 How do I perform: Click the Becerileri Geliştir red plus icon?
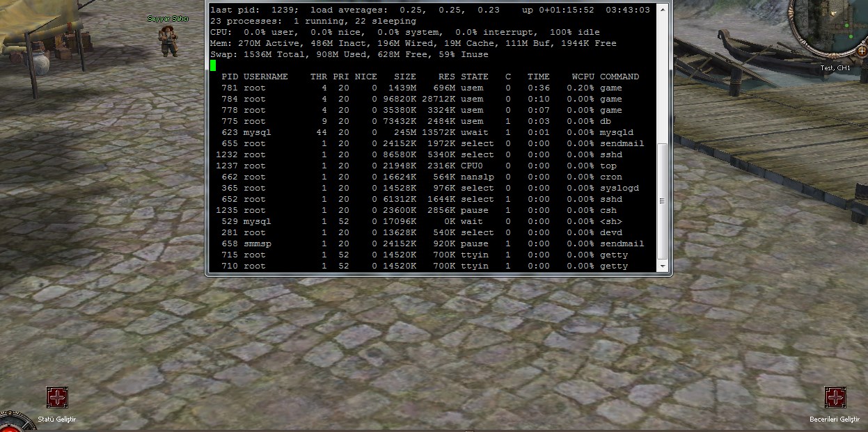coord(835,397)
